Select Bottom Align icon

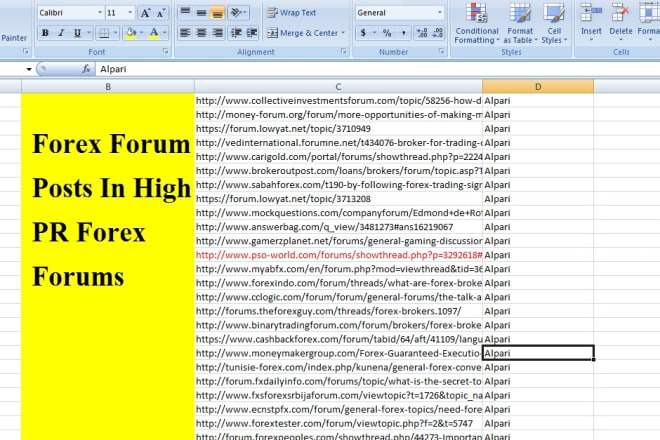[x=217, y=12]
